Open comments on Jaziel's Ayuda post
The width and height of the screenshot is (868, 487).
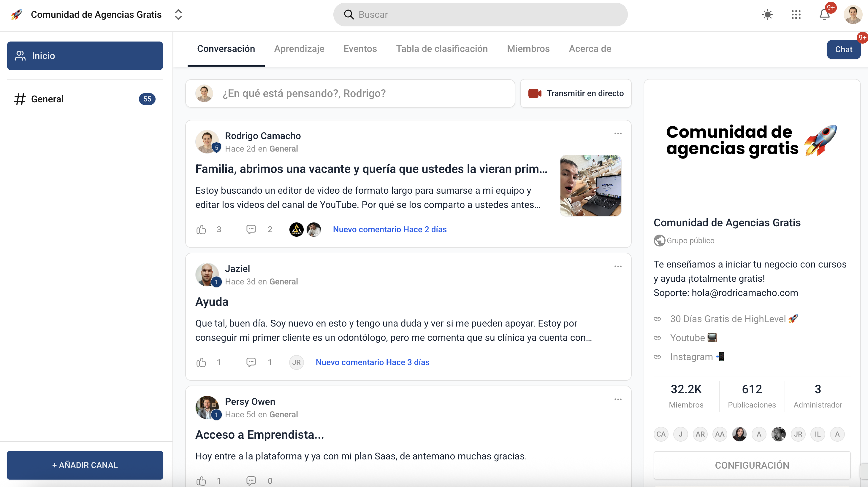(251, 362)
